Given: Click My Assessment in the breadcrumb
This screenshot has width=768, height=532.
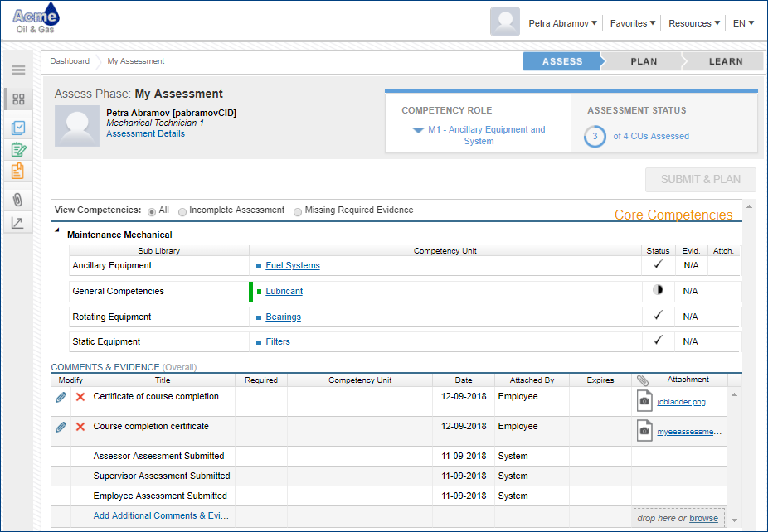Looking at the screenshot, I should tap(136, 61).
